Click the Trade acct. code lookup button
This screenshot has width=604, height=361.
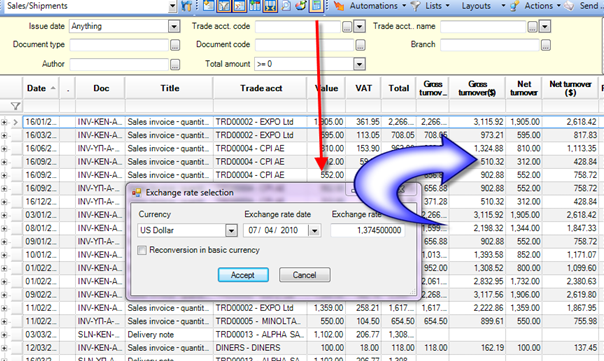tap(347, 26)
